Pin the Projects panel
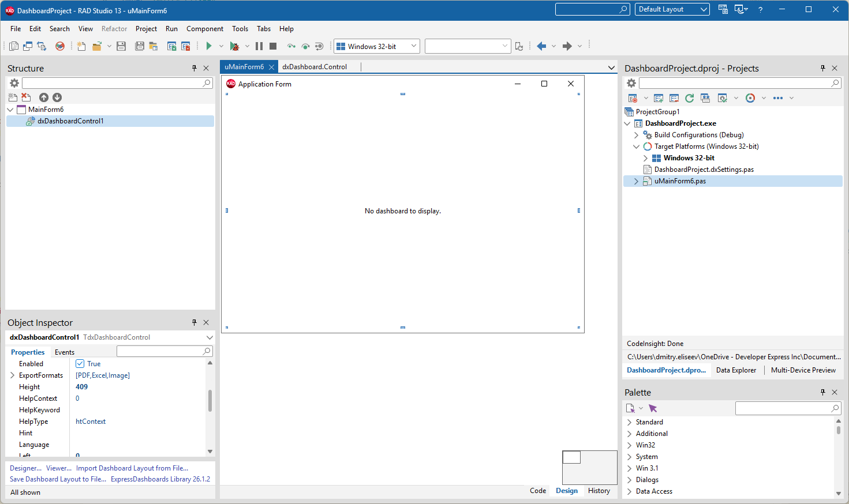Screen dimensions: 849x504 click(823, 68)
